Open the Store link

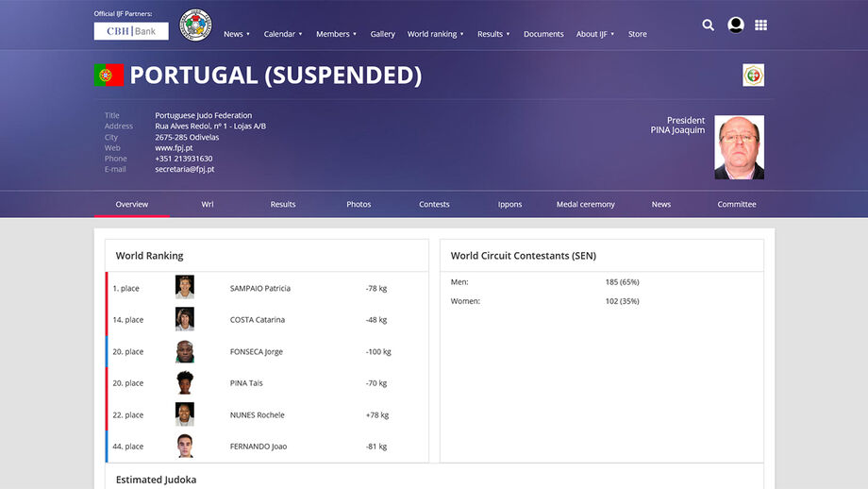pos(637,34)
